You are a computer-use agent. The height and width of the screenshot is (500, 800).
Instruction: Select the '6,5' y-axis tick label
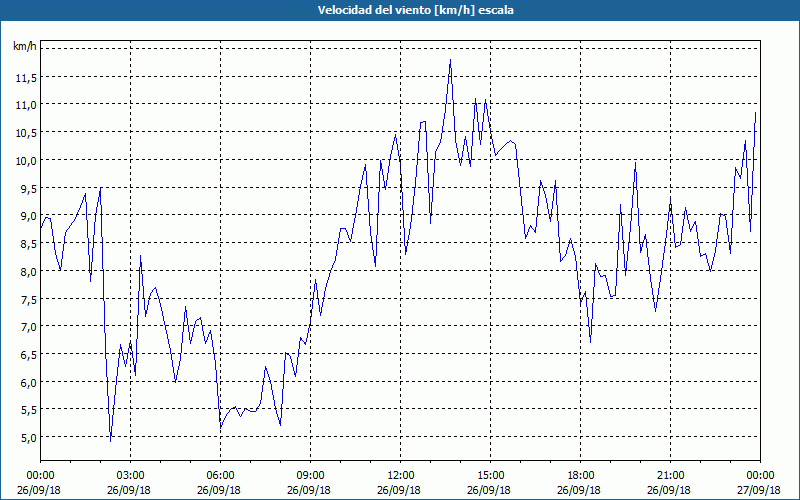click(x=28, y=355)
